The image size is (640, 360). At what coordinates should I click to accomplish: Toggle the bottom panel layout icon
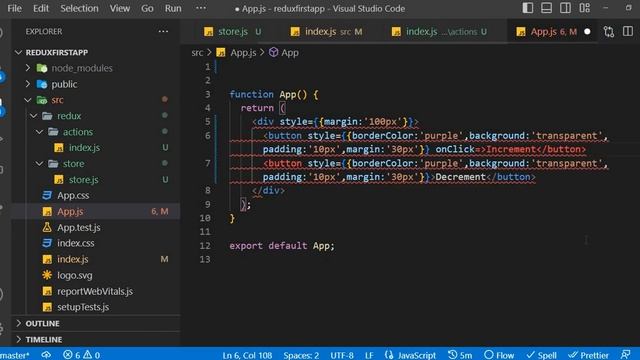546,8
